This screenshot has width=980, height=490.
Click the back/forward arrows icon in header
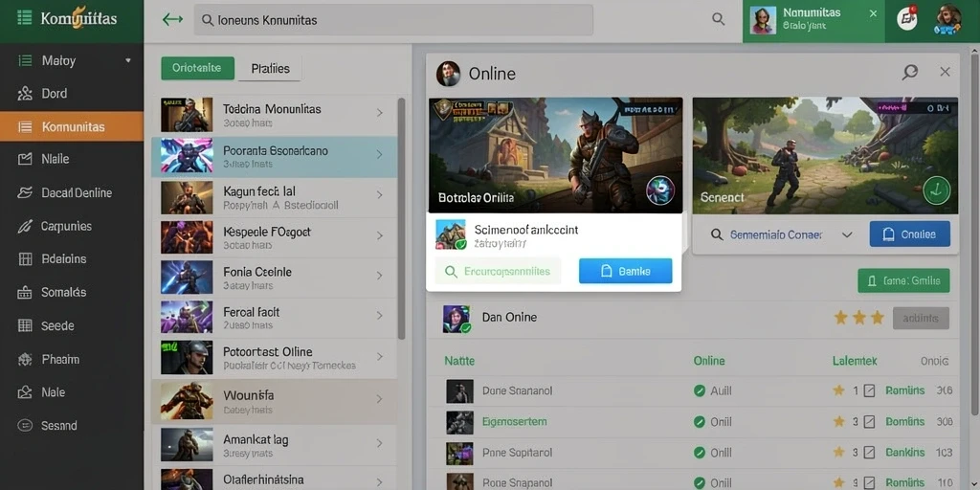coord(172,19)
